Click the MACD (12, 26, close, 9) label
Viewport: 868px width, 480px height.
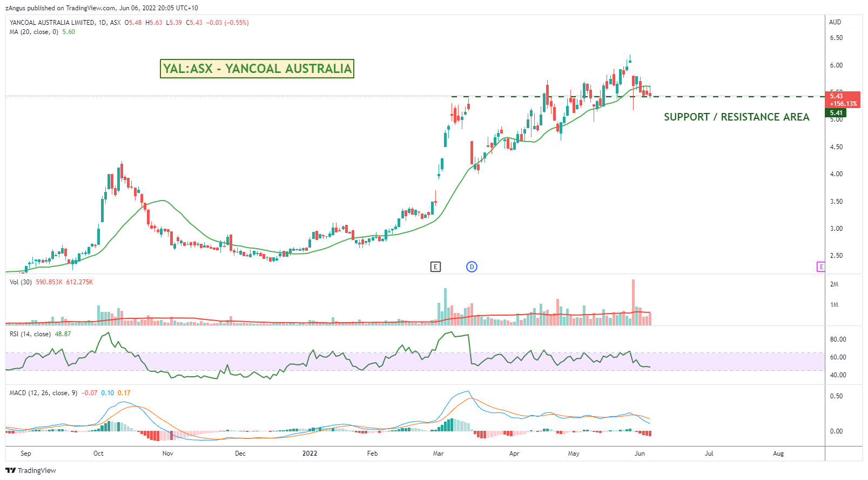43,393
